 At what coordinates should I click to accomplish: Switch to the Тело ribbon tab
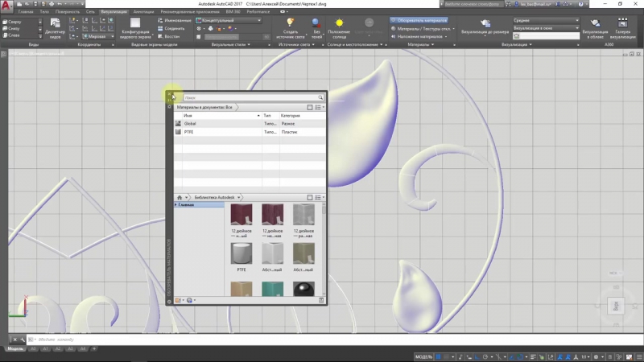[x=44, y=11]
